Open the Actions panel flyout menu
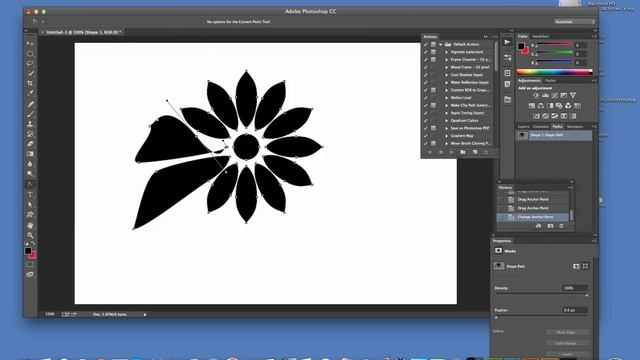This screenshot has height=360, width=640. [x=494, y=37]
